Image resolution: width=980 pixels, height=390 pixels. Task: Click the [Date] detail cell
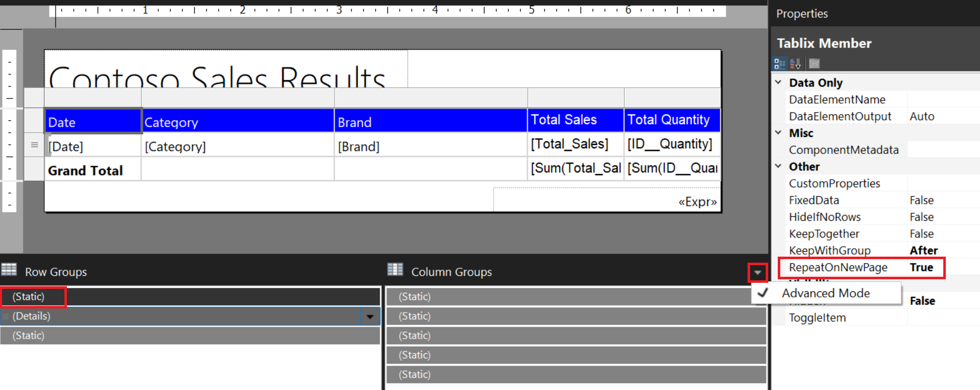[93, 145]
